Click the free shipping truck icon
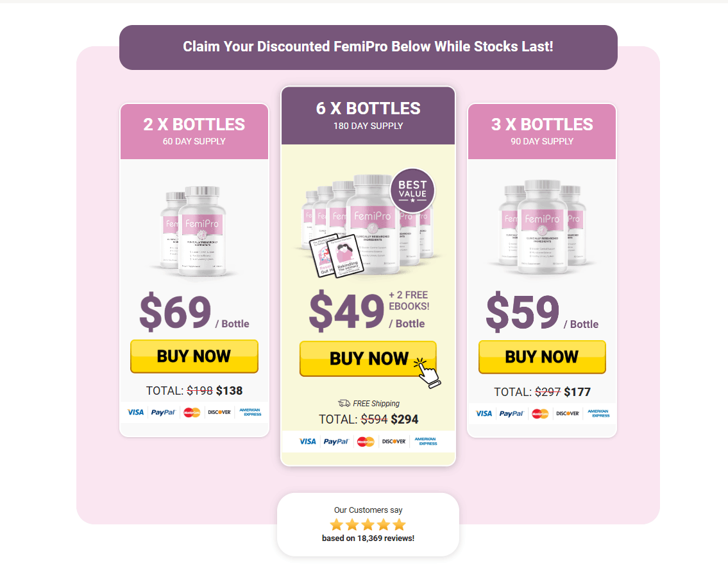728x568 pixels. (x=344, y=403)
